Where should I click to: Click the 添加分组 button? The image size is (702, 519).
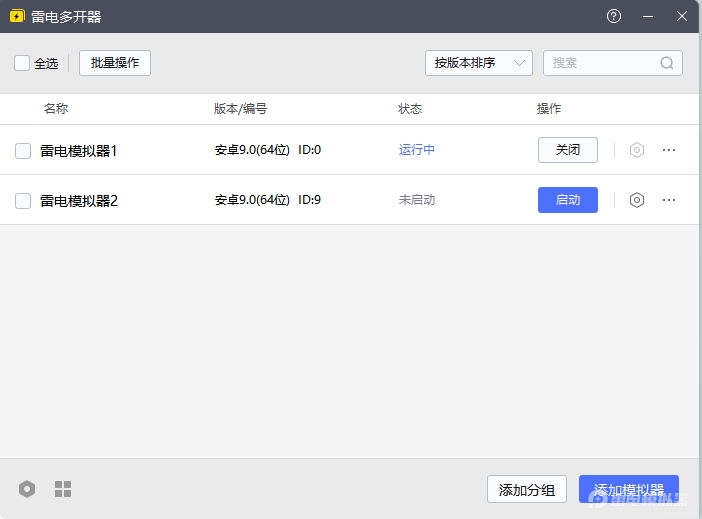coord(527,489)
